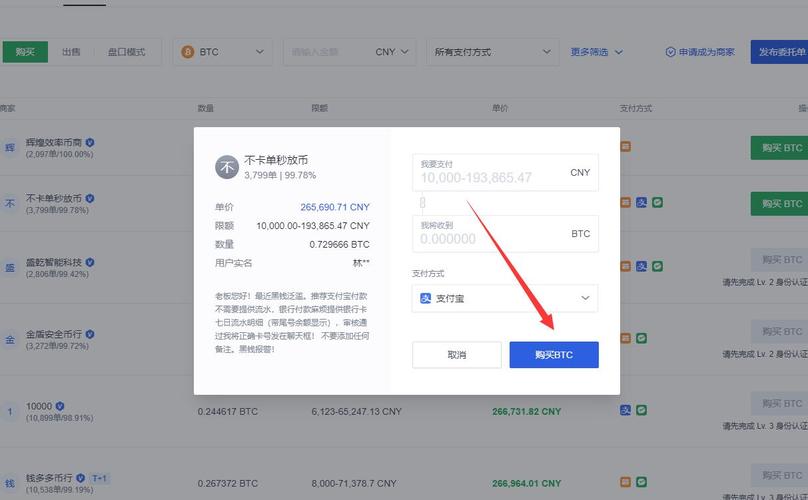Open the 支付宝 payment method dropdown

point(505,298)
